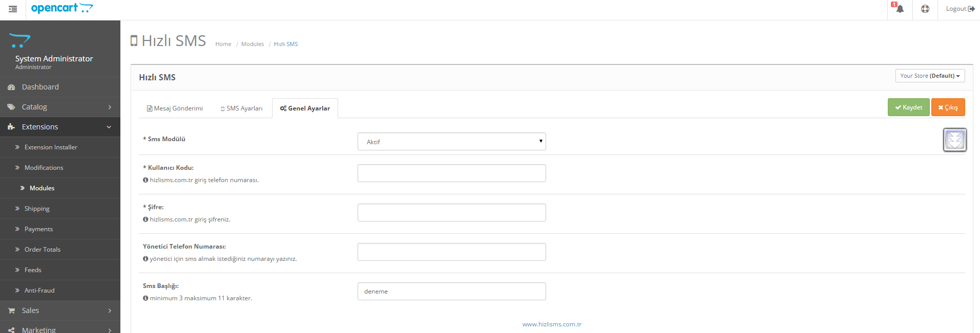This screenshot has width=980, height=333.
Task: Click the help lifebuoy icon
Action: (x=925, y=9)
